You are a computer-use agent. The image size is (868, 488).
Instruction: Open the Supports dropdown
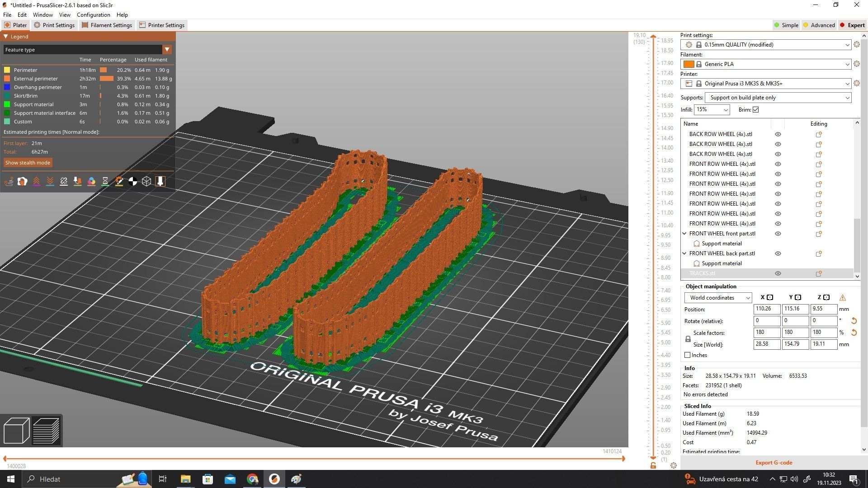point(778,98)
